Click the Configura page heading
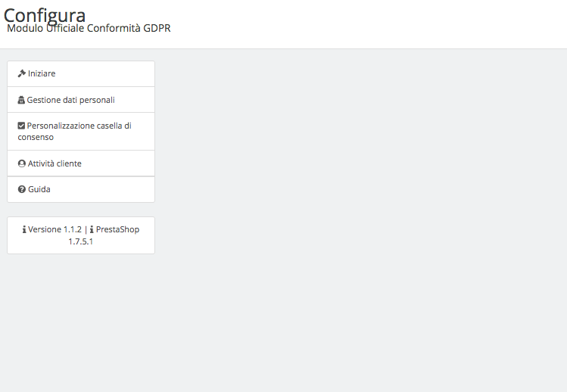The height and width of the screenshot is (392, 567). point(45,15)
